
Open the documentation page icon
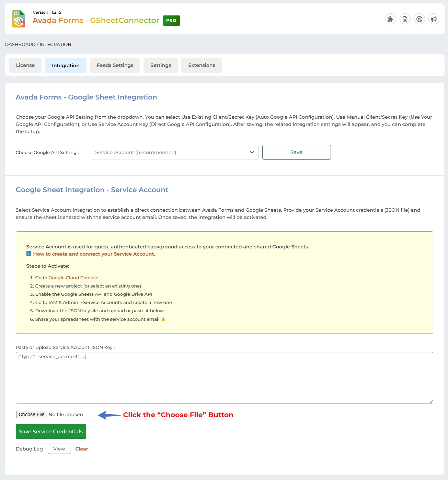405,19
